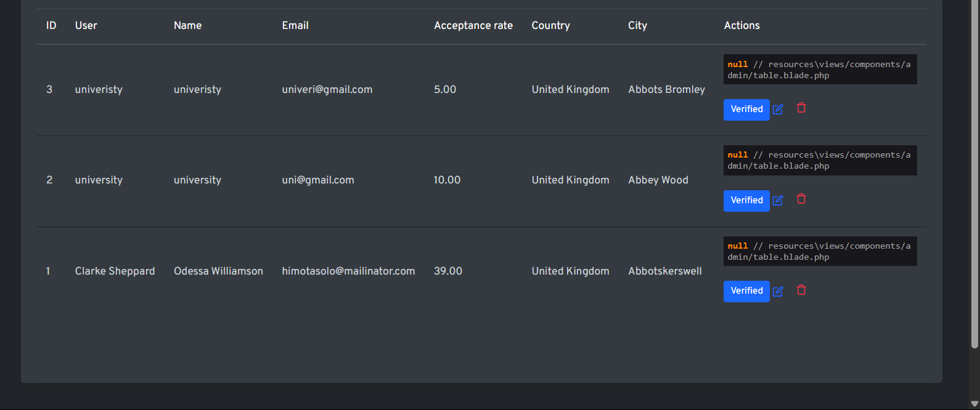
Task: Click the Country column header
Action: click(x=550, y=26)
